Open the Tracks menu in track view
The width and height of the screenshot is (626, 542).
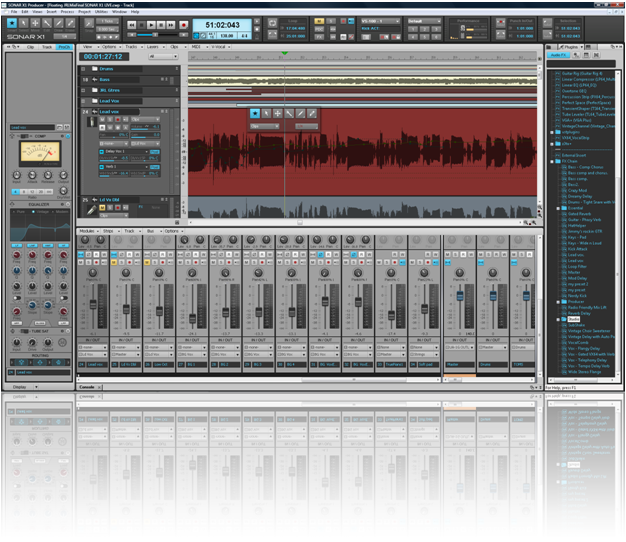coord(133,47)
